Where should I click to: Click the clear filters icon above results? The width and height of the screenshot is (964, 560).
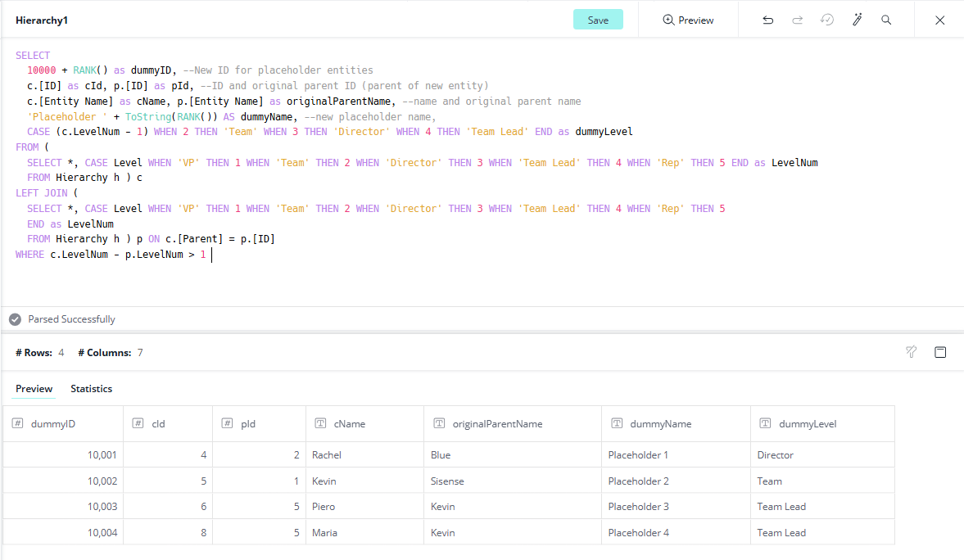click(x=911, y=352)
